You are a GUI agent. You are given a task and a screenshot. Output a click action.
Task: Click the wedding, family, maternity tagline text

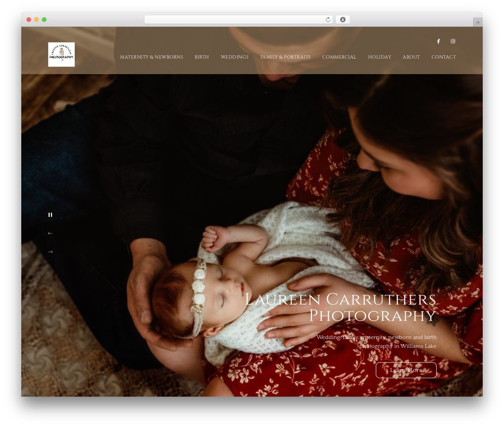coord(376,342)
